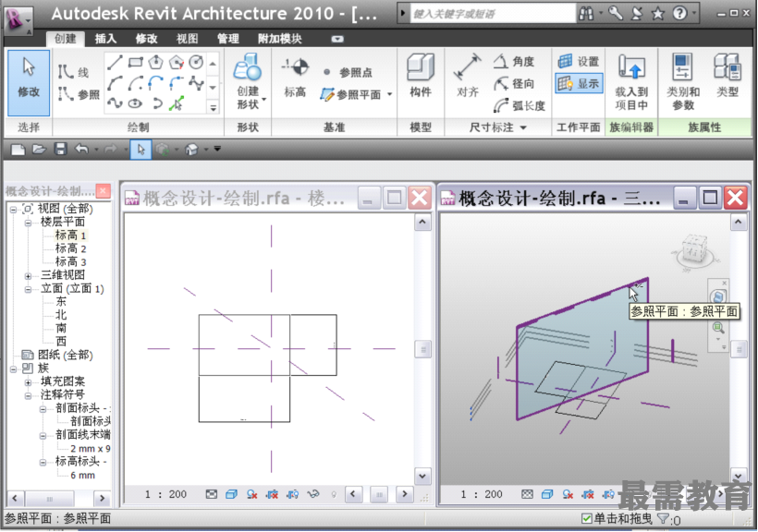Viewport: 758px width, 532px height.
Task: Collapse the 楼层平面 tree node
Action: (28, 223)
